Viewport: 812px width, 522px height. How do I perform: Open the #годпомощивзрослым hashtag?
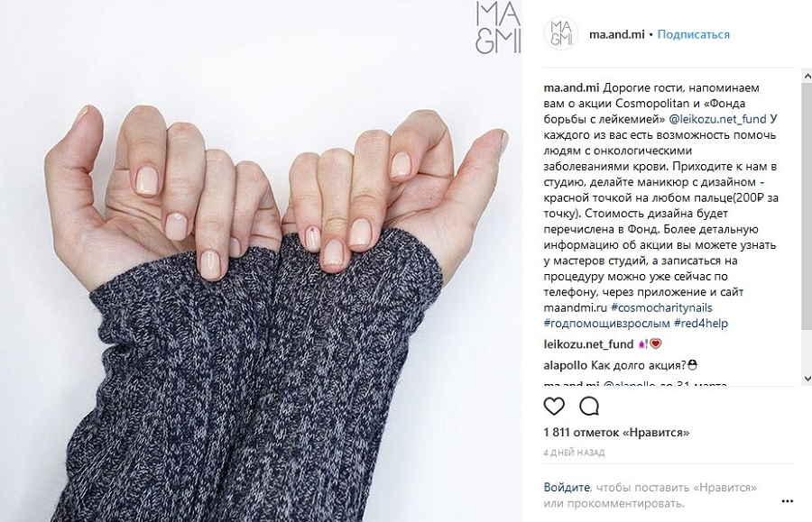(x=607, y=324)
